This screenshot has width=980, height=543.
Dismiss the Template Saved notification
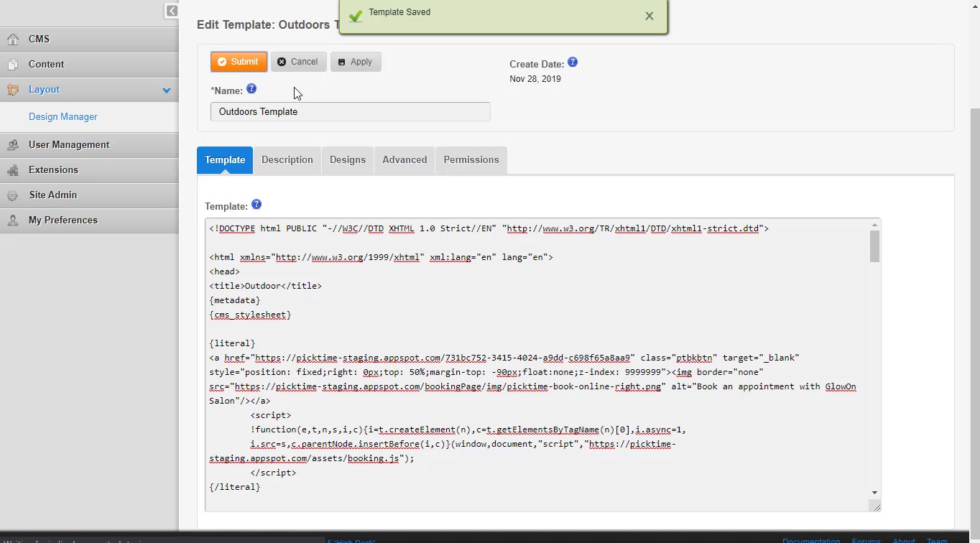pos(650,16)
